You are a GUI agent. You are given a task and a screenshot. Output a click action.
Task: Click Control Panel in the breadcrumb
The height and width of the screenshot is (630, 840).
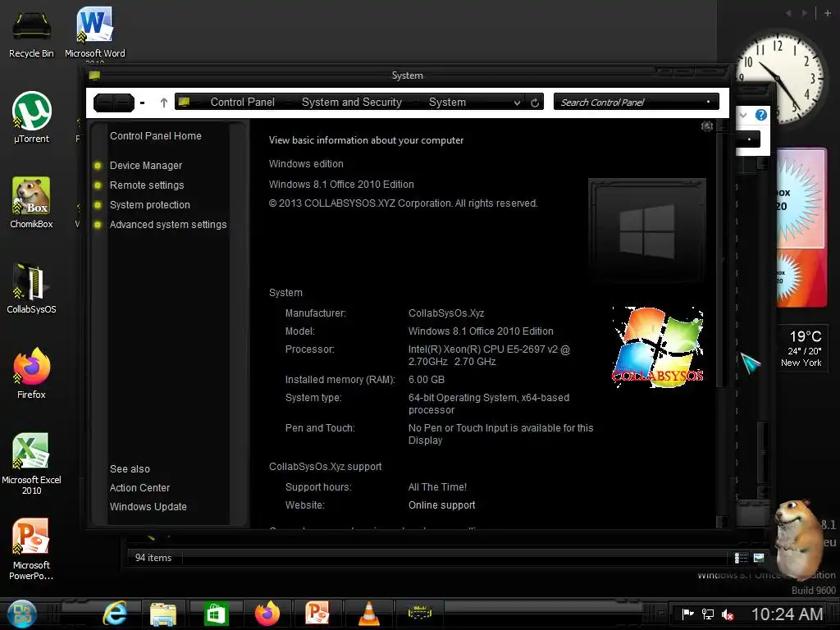click(x=242, y=102)
